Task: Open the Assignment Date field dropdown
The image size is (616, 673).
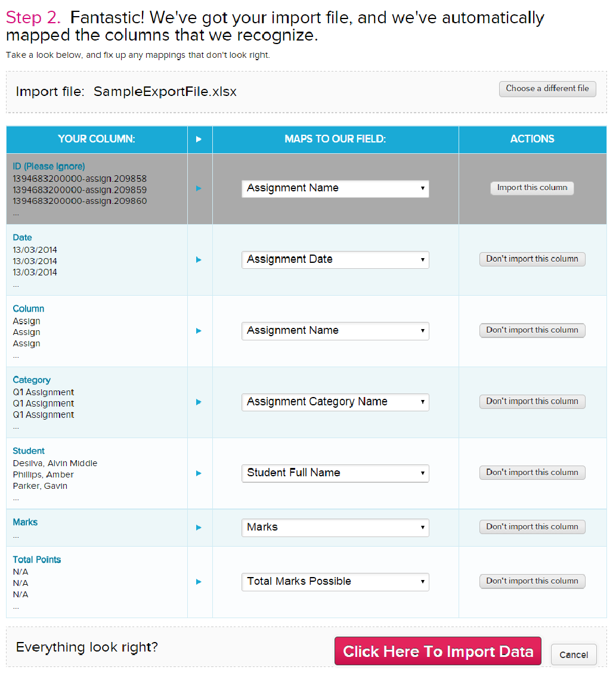Action: point(335,260)
